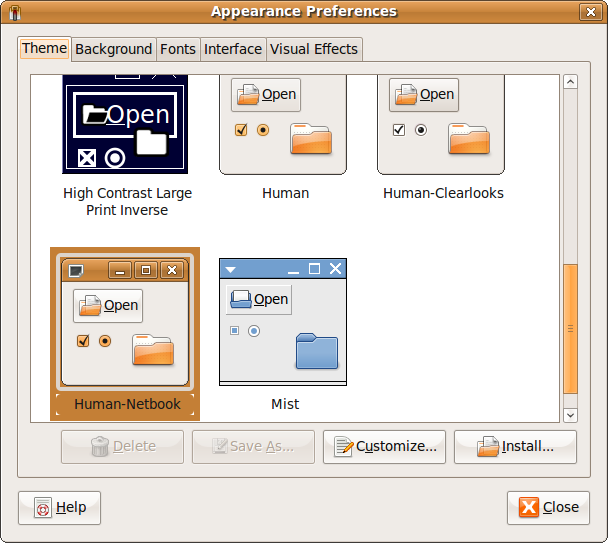Pick the Mist theme thumbnail
The width and height of the screenshot is (608, 543).
tap(283, 322)
